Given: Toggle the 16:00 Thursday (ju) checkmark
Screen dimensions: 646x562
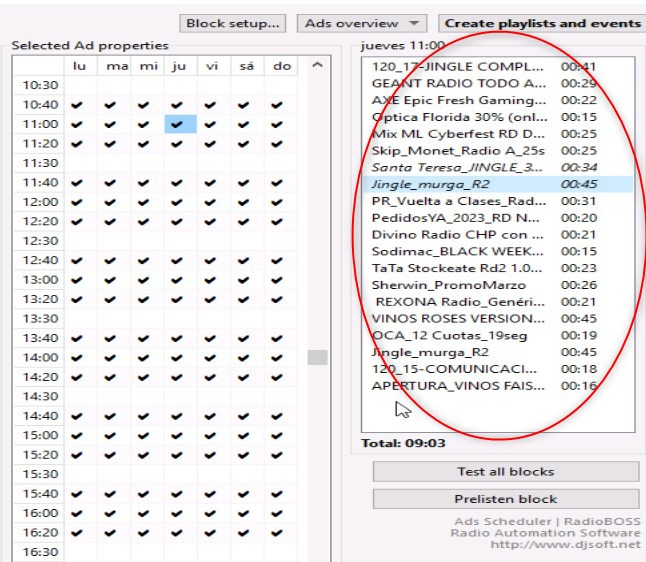Looking at the screenshot, I should coord(177,513).
